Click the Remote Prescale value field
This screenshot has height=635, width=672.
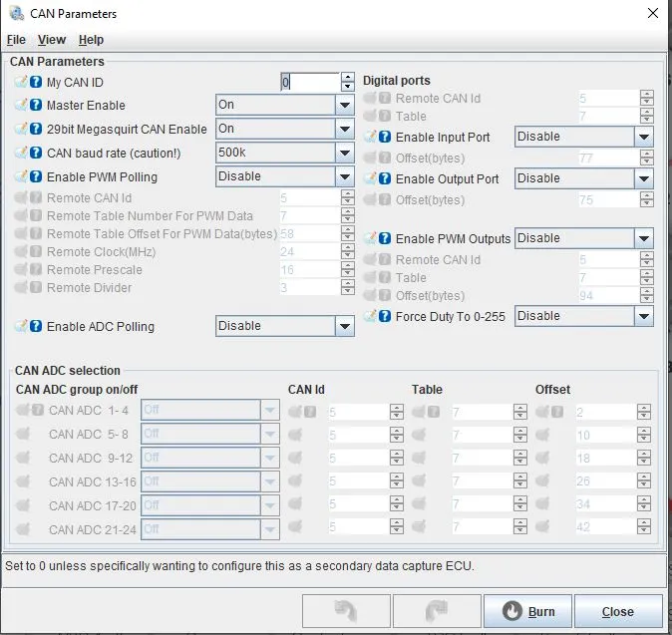(x=310, y=270)
